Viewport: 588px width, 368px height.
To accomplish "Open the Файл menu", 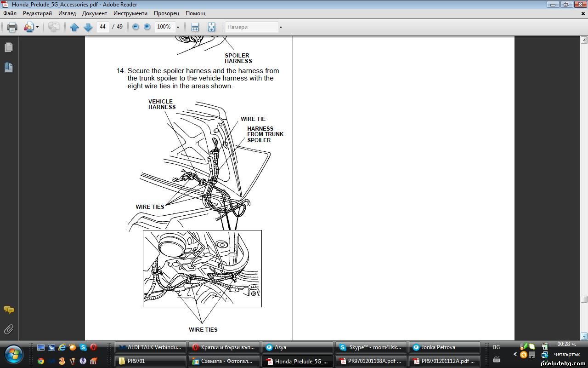I will [10, 13].
